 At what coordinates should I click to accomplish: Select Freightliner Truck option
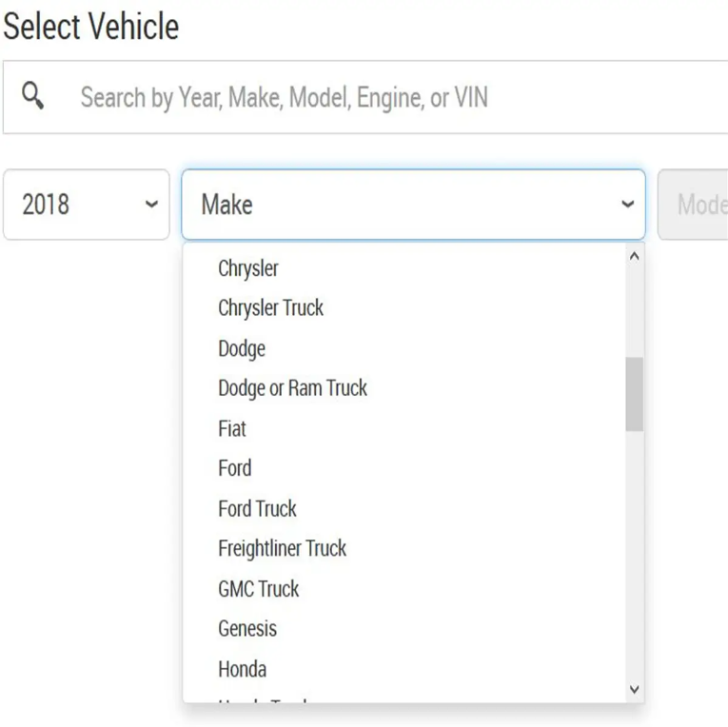282,548
